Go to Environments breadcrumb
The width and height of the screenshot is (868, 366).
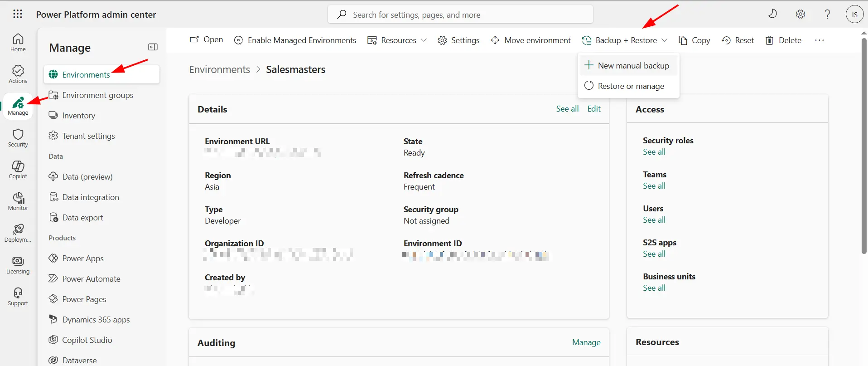[219, 69]
